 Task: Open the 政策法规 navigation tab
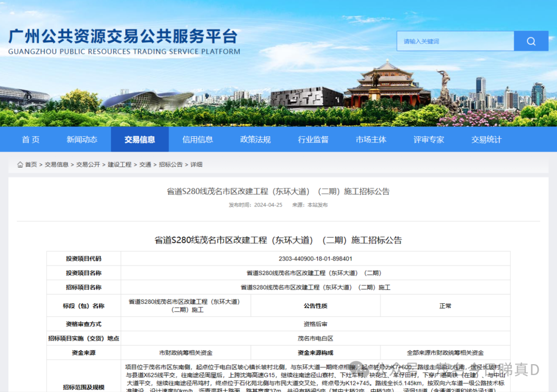point(255,139)
